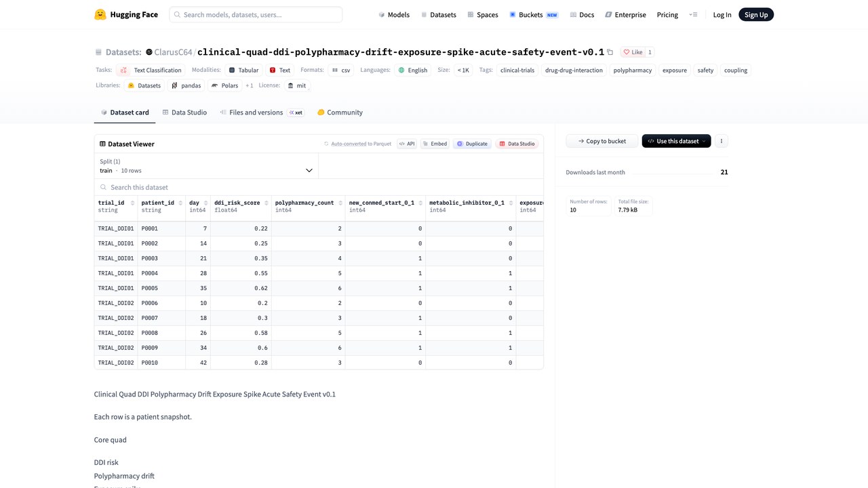The width and height of the screenshot is (868, 488).
Task: Click the API button in Dataset Viewer
Action: (x=407, y=144)
